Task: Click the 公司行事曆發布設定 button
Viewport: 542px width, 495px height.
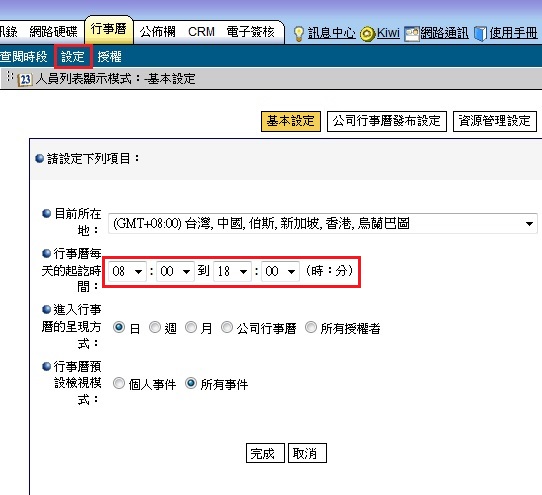Action: point(387,121)
